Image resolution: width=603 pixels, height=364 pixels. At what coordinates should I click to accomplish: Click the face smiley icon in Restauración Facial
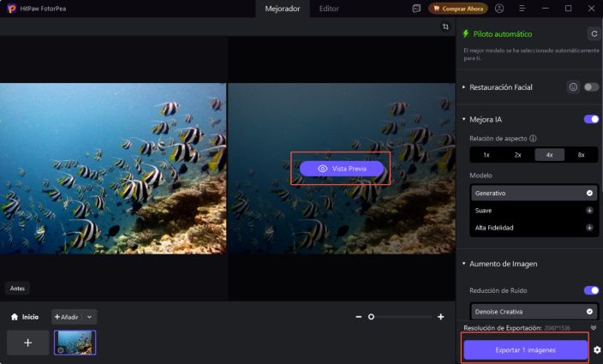(x=573, y=87)
